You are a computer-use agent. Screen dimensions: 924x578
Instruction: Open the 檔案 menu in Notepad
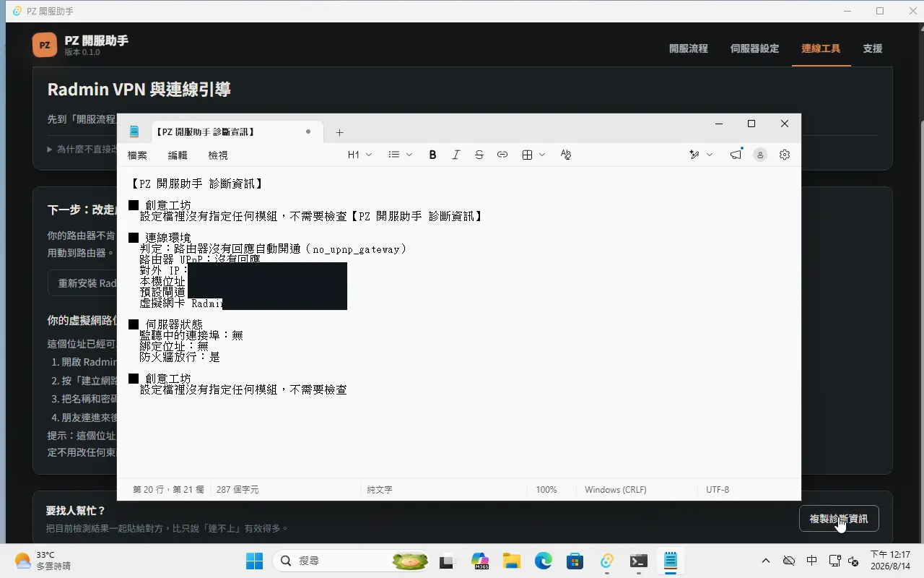(x=137, y=155)
